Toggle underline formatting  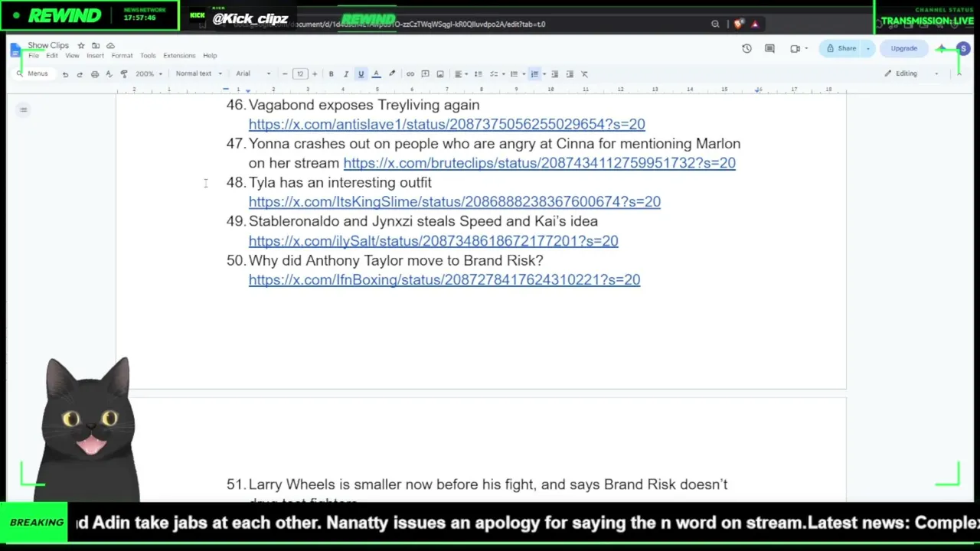361,74
